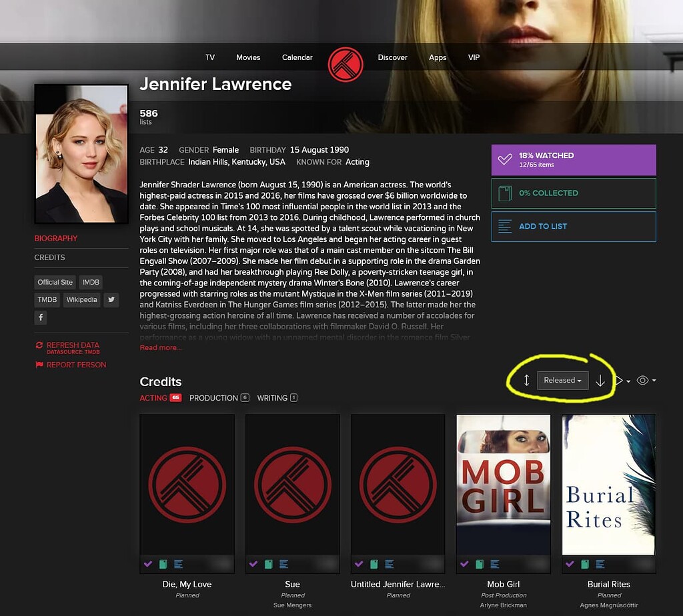Click the Read more link in the biography
Image resolution: width=683 pixels, height=616 pixels.
coord(160,347)
